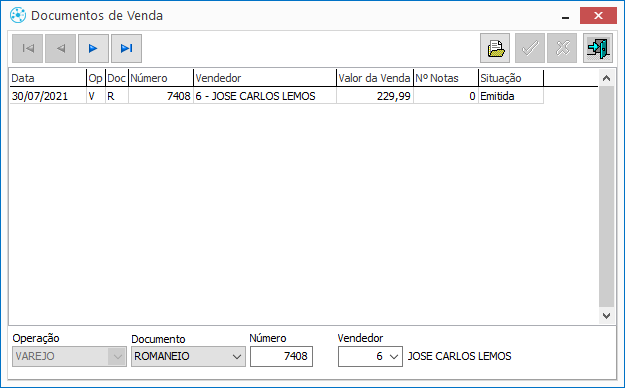Viewport: 625px width, 388px height.
Task: Advance to next record arrow button
Action: pos(93,49)
